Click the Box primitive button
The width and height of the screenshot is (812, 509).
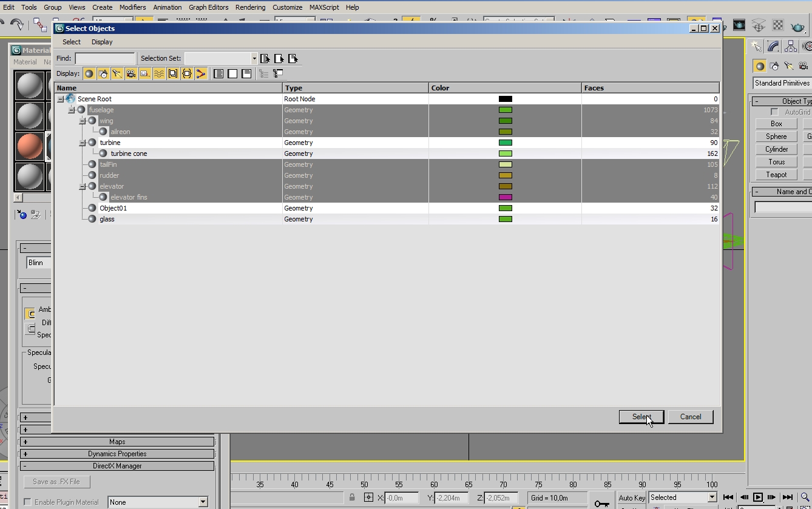776,124
